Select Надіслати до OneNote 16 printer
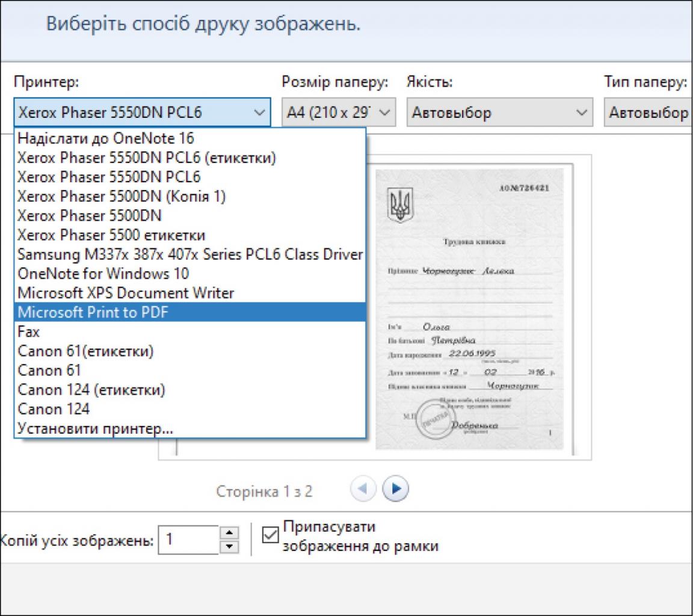This screenshot has height=616, width=693. [x=190, y=138]
